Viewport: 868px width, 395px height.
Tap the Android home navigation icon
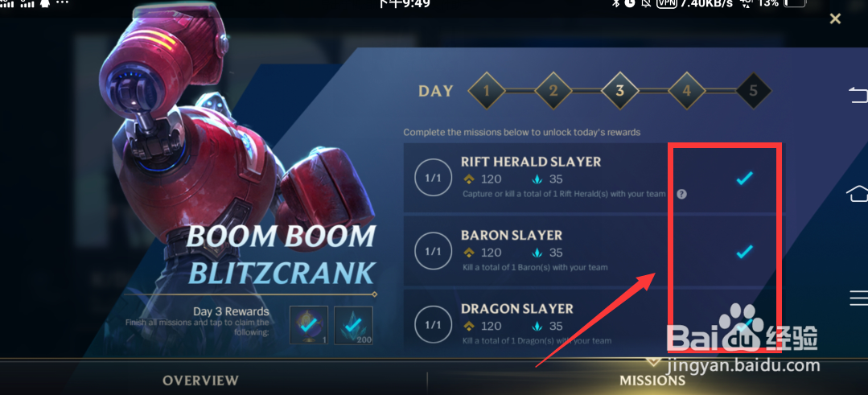[x=858, y=194]
